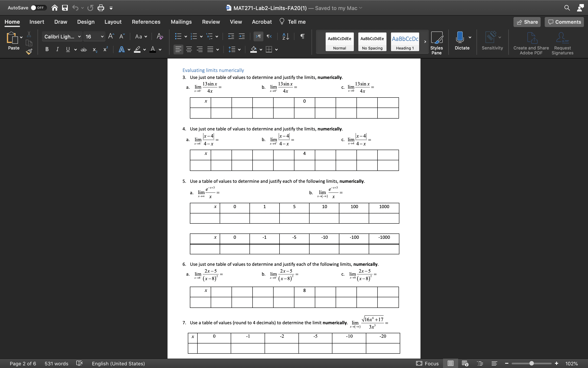Image resolution: width=588 pixels, height=368 pixels.
Task: Decrease font size with smaller A
Action: [122, 36]
